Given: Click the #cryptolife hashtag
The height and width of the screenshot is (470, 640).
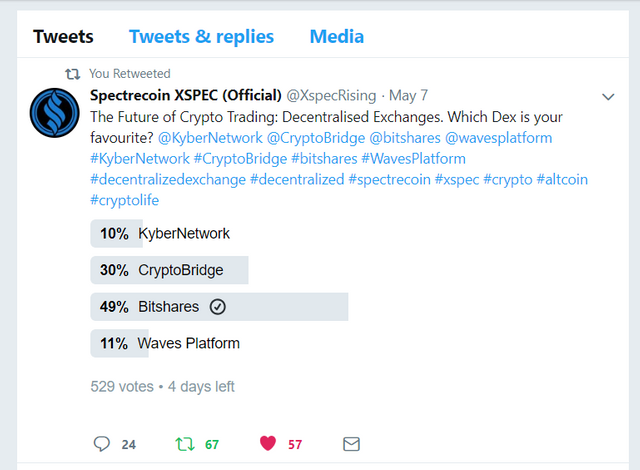Looking at the screenshot, I should (x=124, y=200).
